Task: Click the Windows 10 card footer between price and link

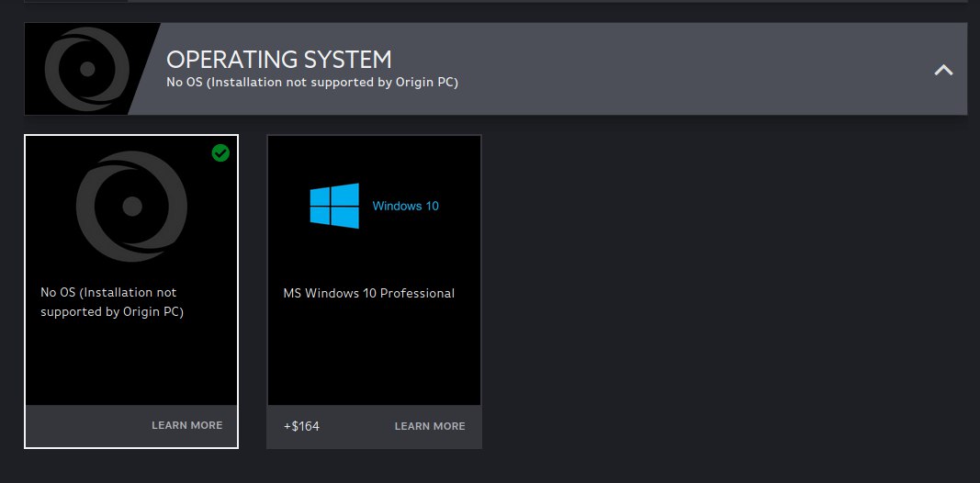Action: tap(357, 427)
